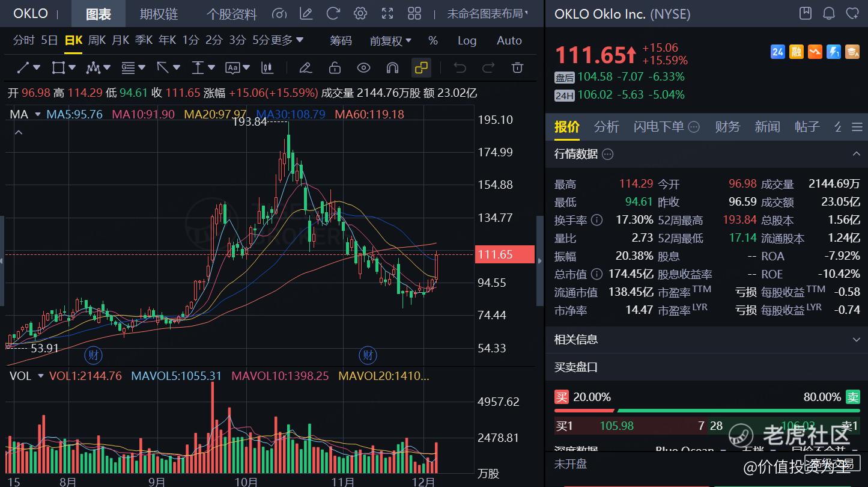Click the orange downward trend short-selling badge
Screen dimensions: 868x487
815,52
